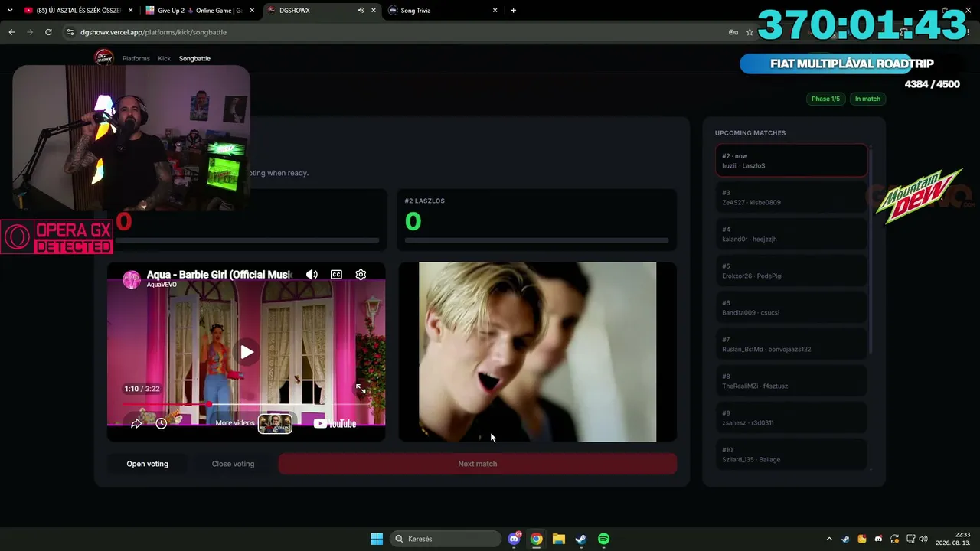This screenshot has height=551, width=980.
Task: Mute the DGSHOWX tab audio
Action: tap(361, 11)
